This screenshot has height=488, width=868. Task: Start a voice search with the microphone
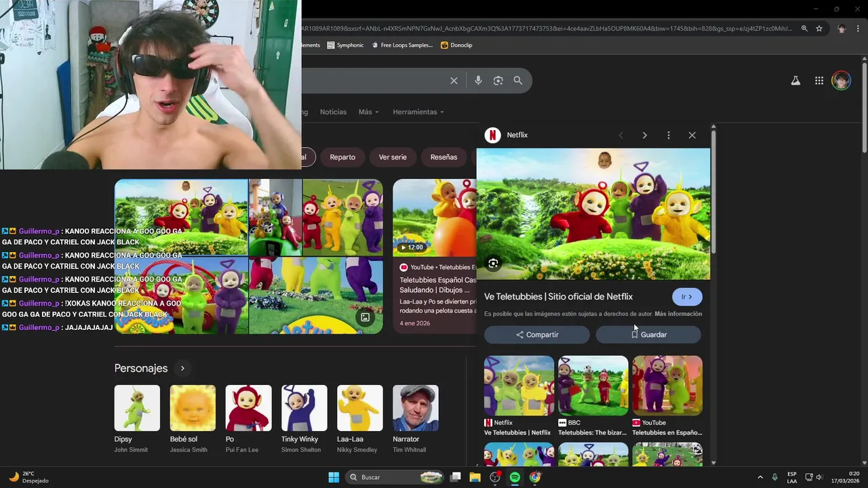coord(478,81)
